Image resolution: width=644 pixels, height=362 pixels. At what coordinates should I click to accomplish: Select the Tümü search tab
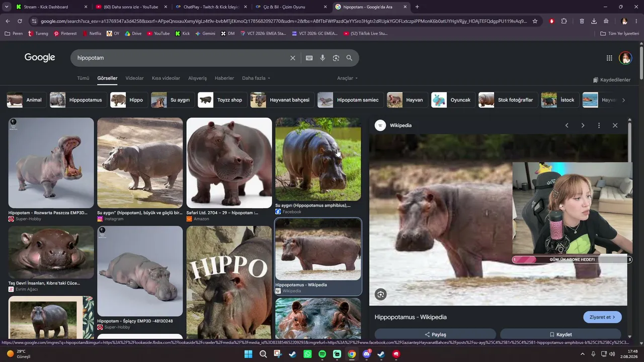pyautogui.click(x=83, y=78)
